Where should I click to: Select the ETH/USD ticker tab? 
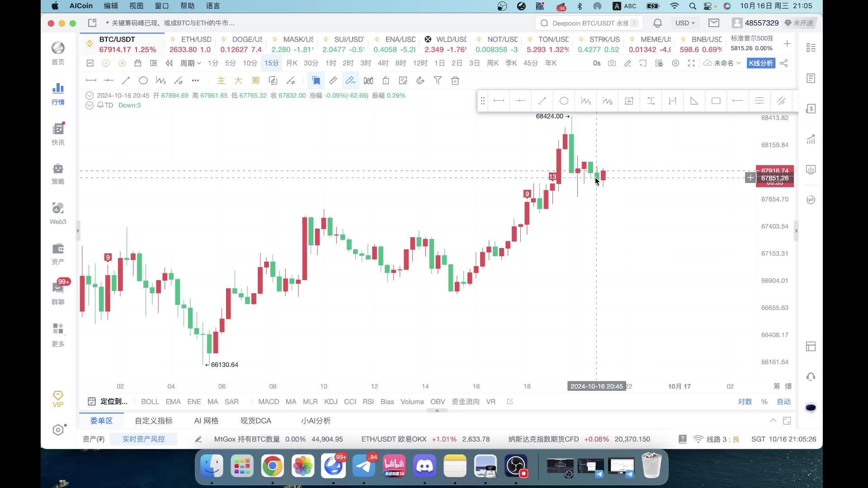191,44
